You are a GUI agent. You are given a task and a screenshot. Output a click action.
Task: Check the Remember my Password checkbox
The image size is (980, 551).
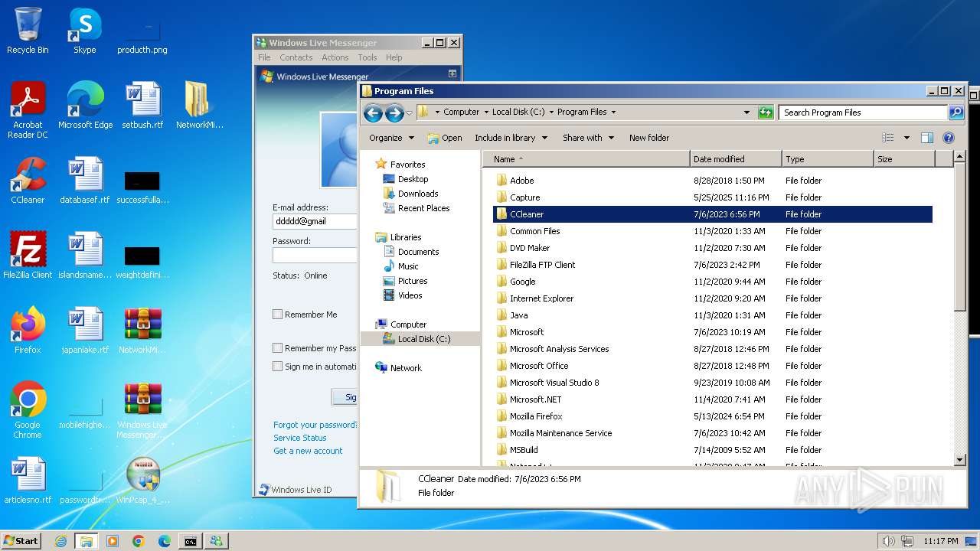(278, 347)
